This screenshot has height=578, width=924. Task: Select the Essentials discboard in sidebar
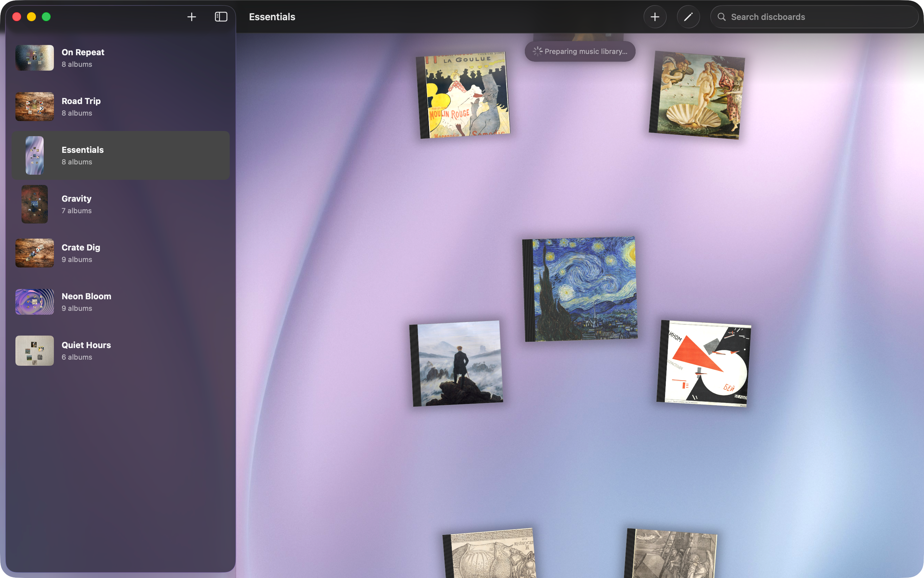tap(121, 156)
